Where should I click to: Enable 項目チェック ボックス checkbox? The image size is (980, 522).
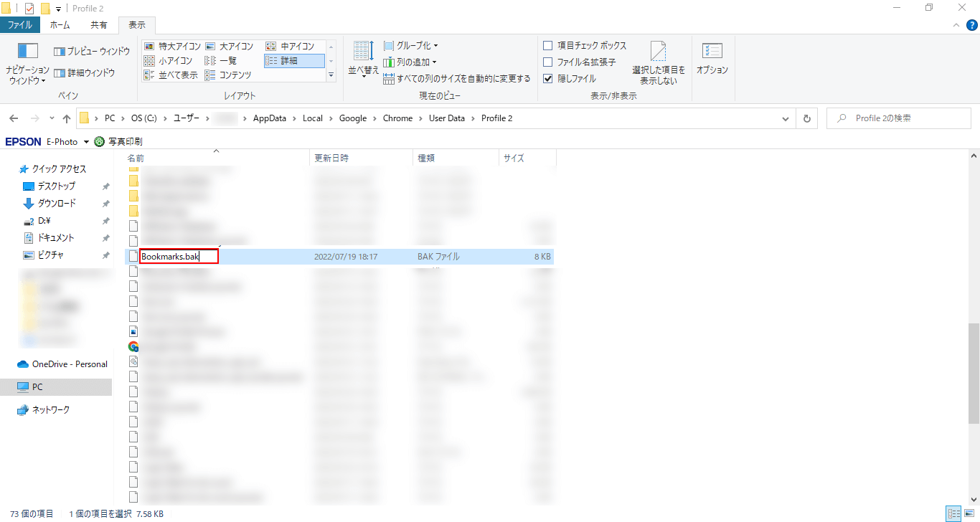548,46
